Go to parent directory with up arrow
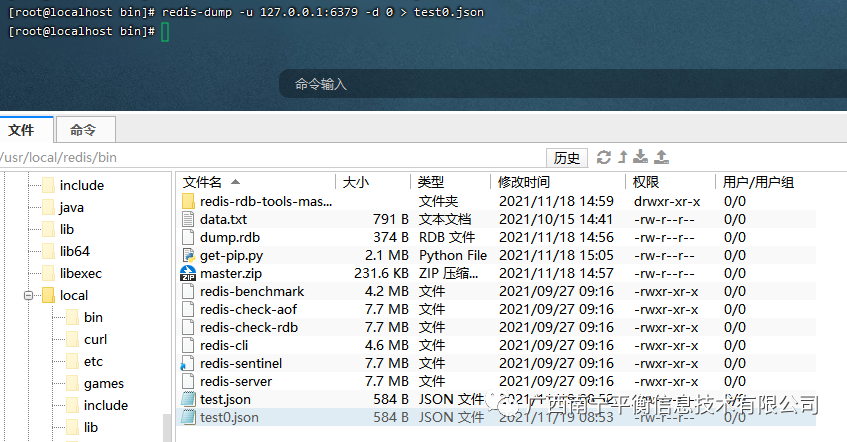This screenshot has width=847, height=442. click(623, 157)
